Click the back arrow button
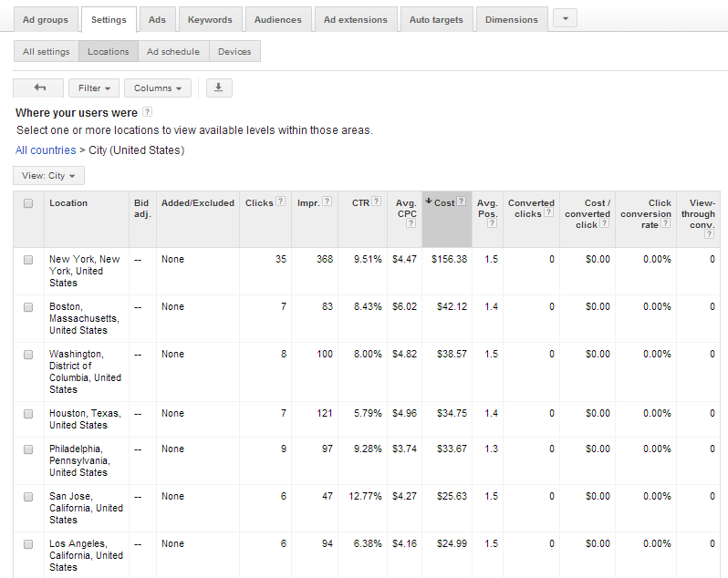 click(x=38, y=88)
